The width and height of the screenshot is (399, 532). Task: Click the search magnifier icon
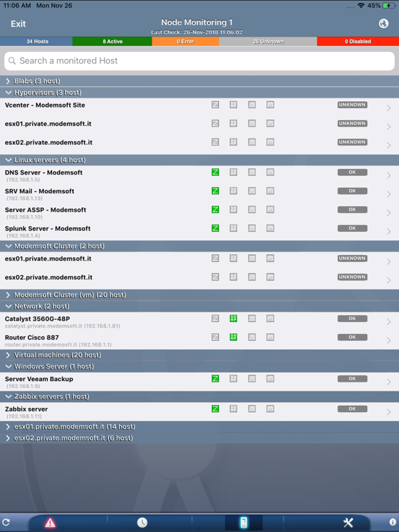click(x=12, y=61)
